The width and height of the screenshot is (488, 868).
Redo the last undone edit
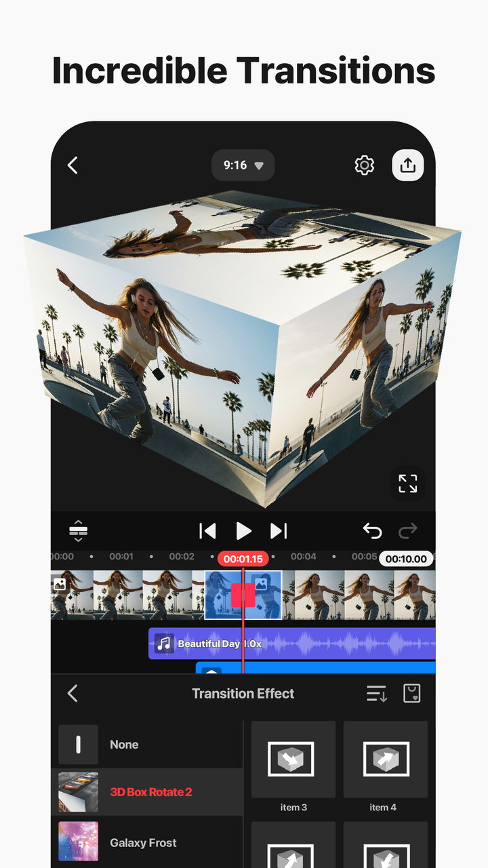pos(408,531)
